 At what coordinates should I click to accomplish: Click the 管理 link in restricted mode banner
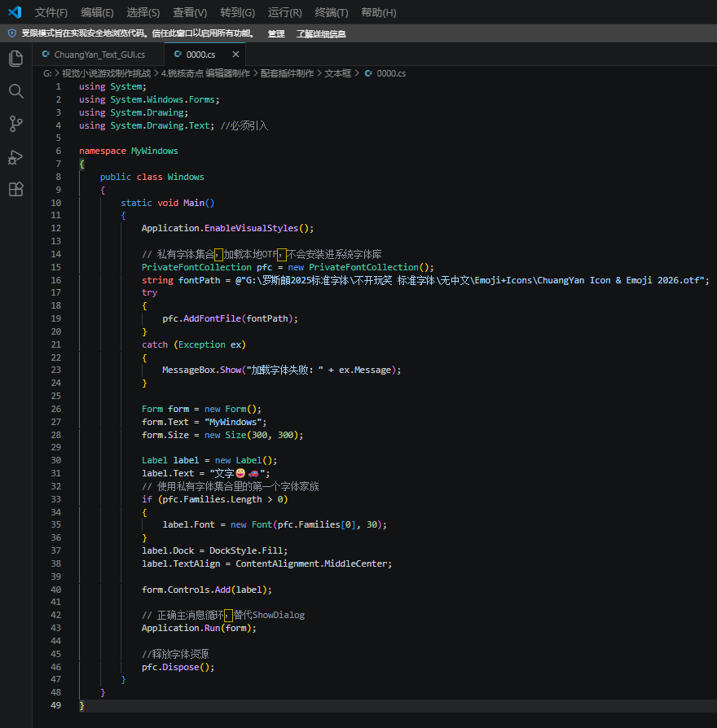click(276, 34)
